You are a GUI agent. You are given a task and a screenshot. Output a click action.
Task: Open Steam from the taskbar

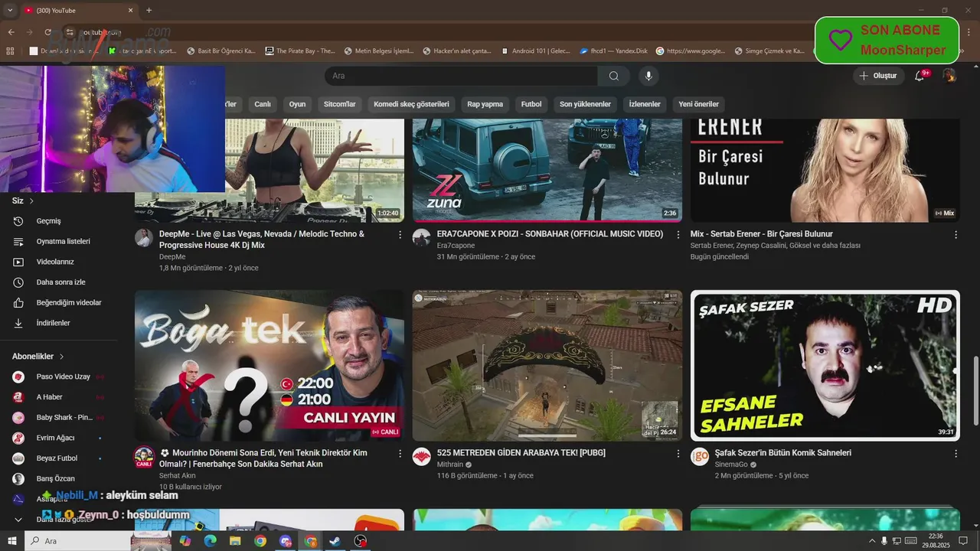point(335,541)
